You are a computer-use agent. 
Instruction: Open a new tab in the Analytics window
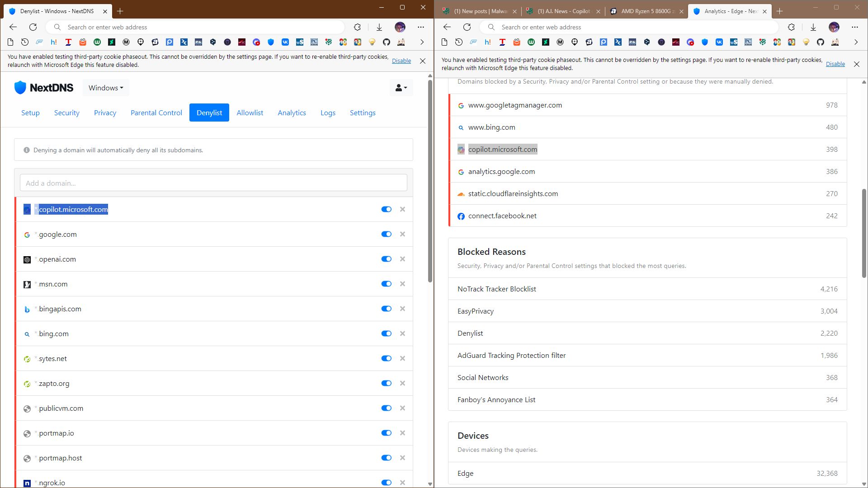point(780,11)
